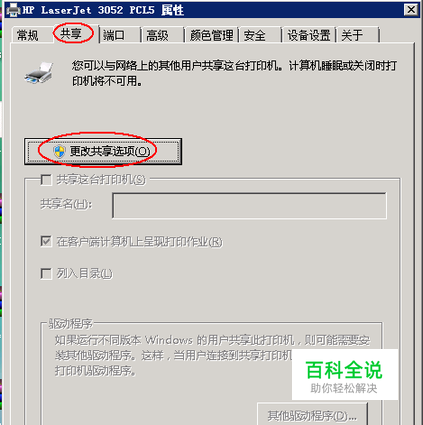
Task: Click the 更改共享选项 button
Action: (x=103, y=152)
